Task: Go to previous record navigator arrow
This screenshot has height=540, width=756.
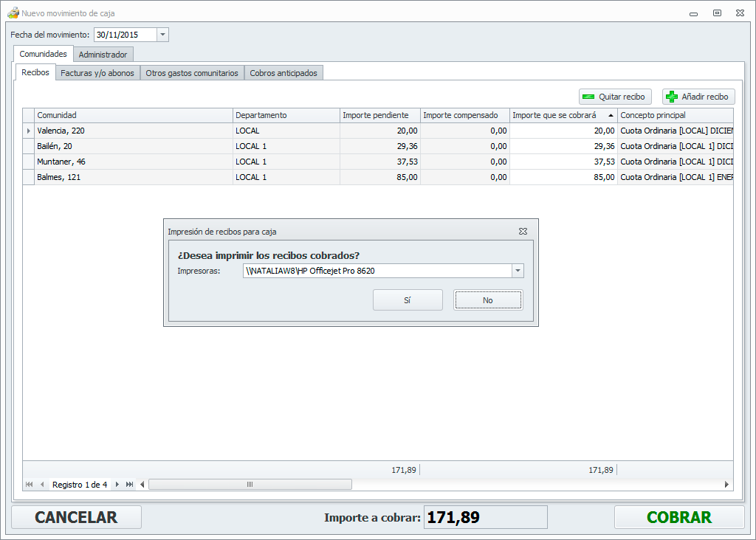Action: 42,485
